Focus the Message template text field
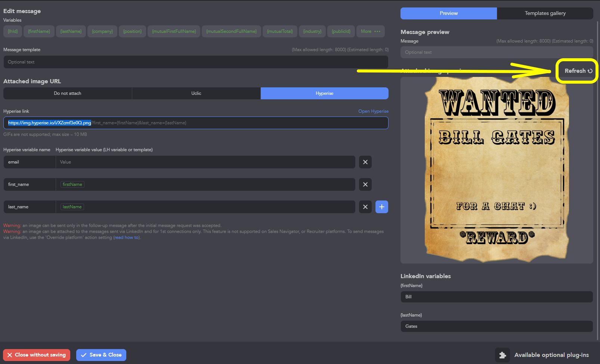600x364 pixels. [196, 62]
